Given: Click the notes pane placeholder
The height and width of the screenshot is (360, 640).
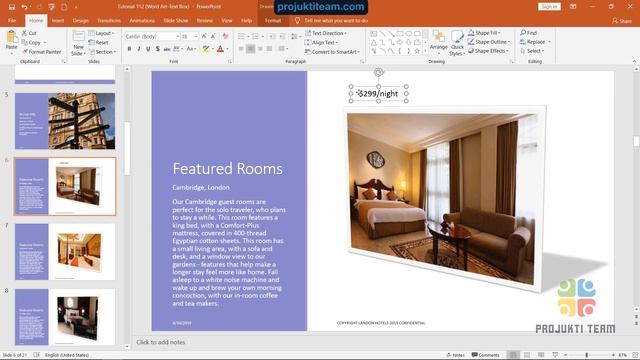Looking at the screenshot, I should click(160, 342).
